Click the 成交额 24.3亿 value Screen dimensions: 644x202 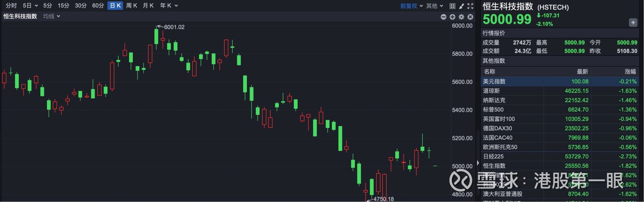[x=523, y=51]
